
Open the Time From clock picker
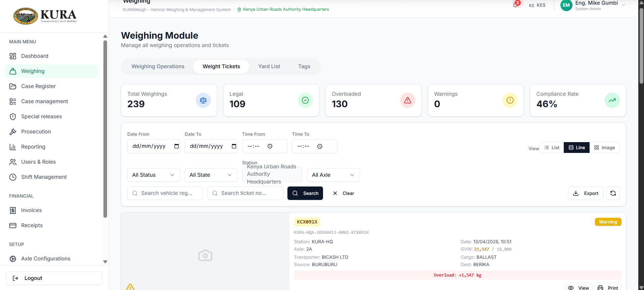(270, 146)
